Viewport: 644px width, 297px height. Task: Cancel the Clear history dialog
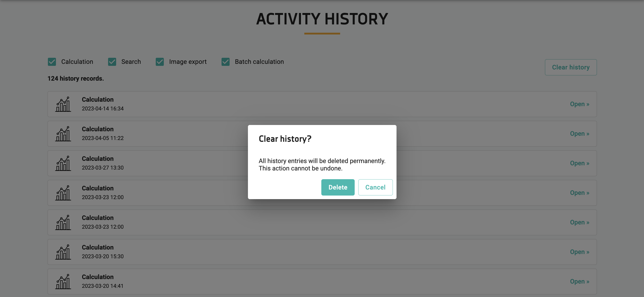pyautogui.click(x=375, y=187)
